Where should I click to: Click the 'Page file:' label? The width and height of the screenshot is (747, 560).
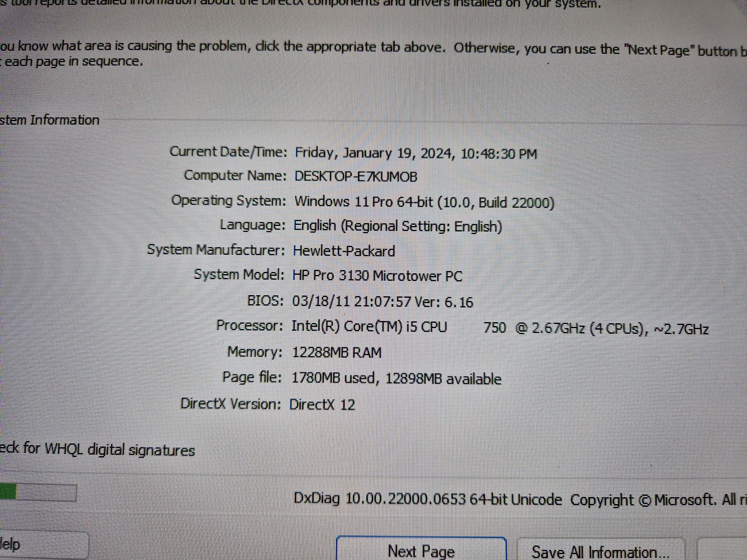click(252, 377)
